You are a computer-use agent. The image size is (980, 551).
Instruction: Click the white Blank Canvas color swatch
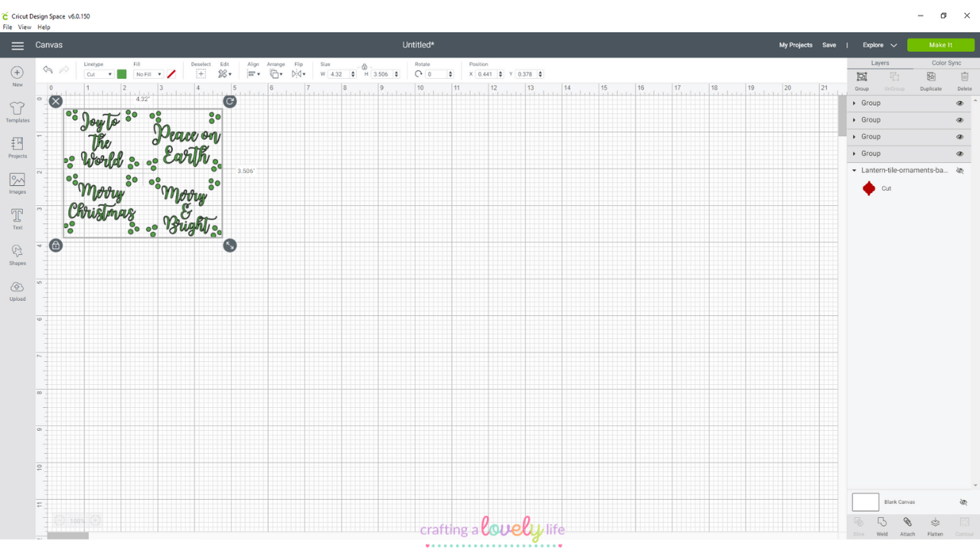(866, 502)
